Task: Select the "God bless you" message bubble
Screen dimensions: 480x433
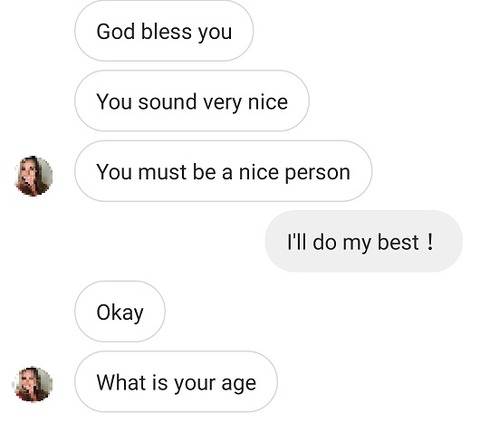Action: [x=164, y=31]
